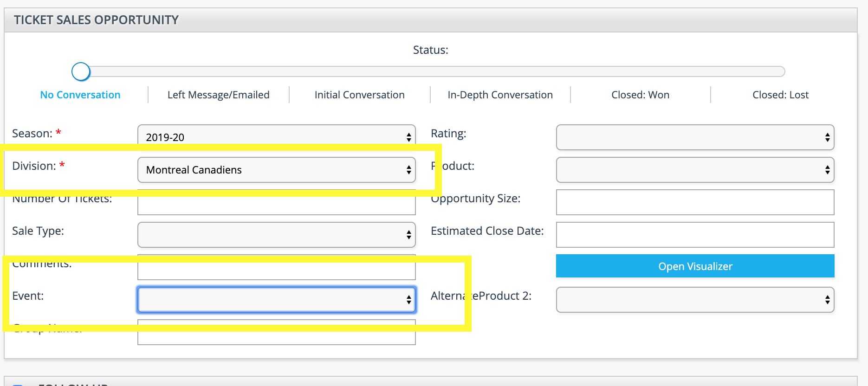Mark opportunity as Closed: Lost
The image size is (868, 386).
pos(780,95)
